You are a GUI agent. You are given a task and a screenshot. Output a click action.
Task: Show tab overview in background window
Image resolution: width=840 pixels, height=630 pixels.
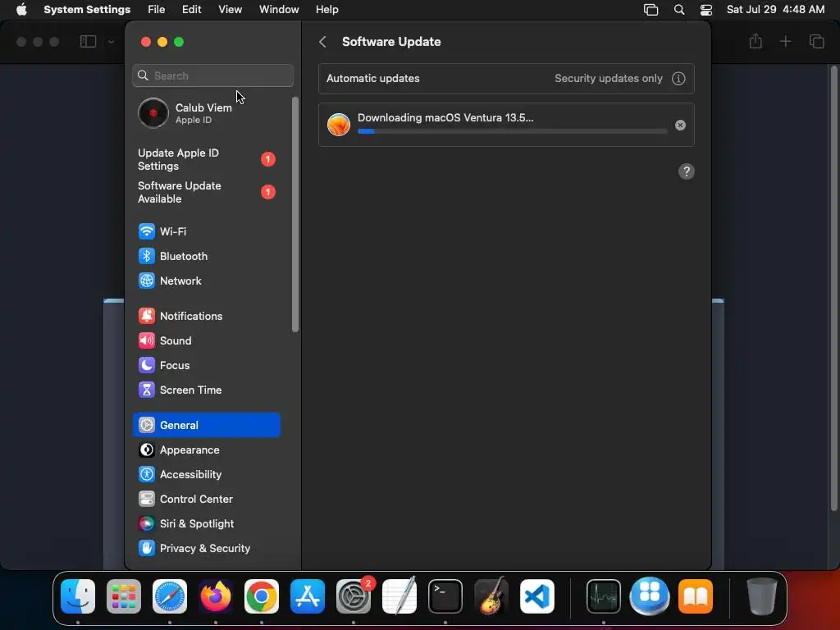[816, 41]
